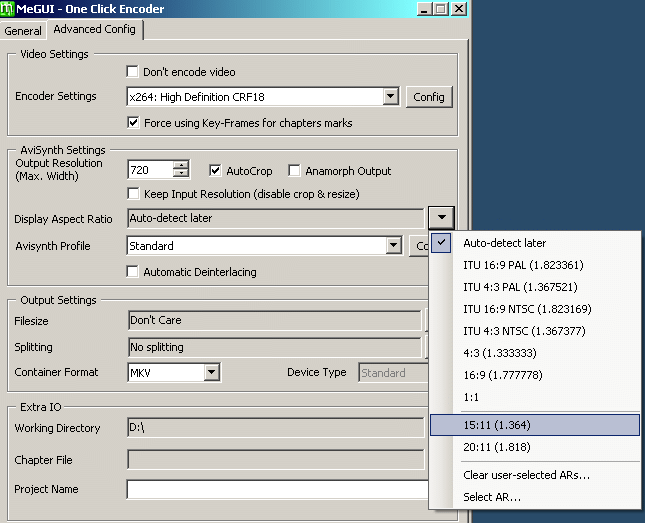Click the Output Resolution 720 field
This screenshot has height=523, width=645.
point(151,170)
